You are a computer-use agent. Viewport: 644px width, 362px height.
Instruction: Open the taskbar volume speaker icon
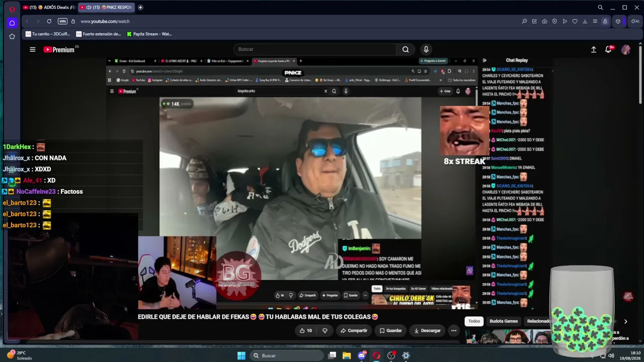[x=611, y=355]
